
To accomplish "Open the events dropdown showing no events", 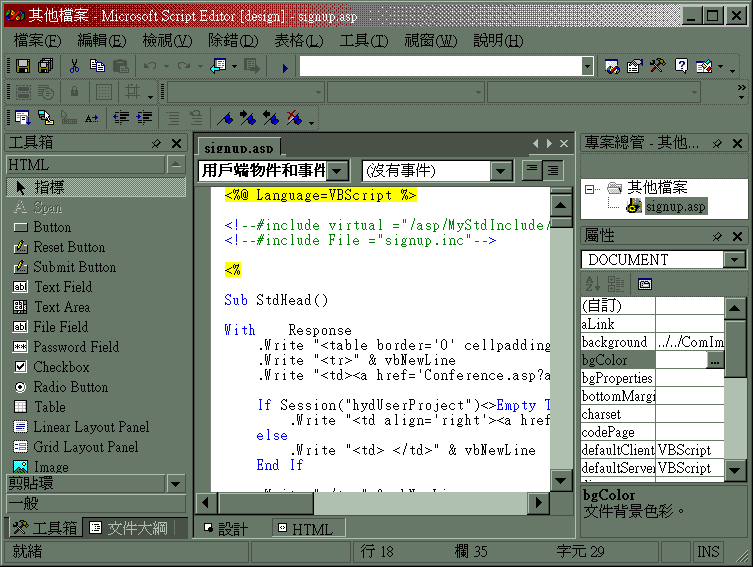I will point(500,171).
